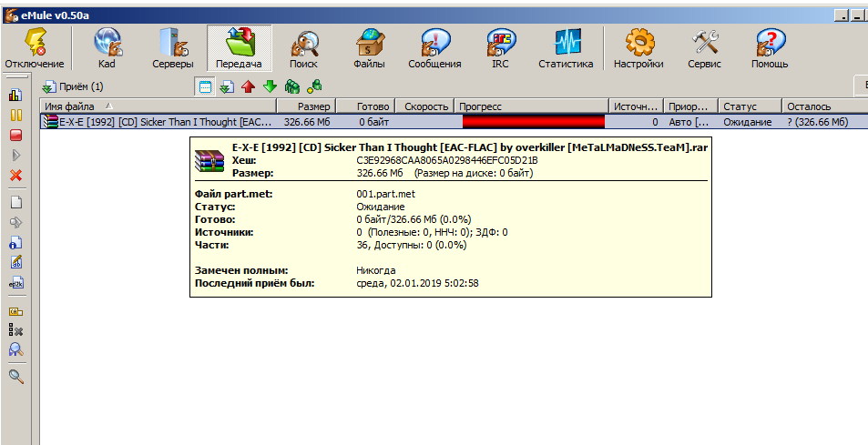
Task: Show uploads with red up arrow
Action: (248, 86)
